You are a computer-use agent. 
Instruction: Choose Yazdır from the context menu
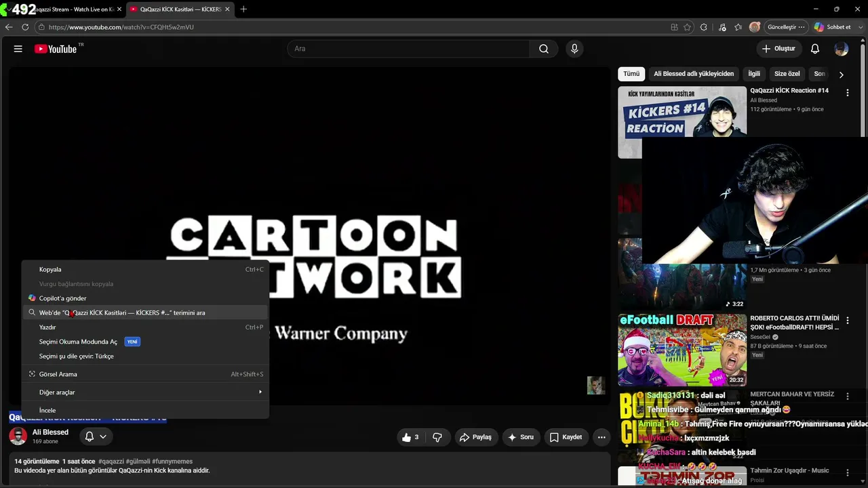coord(145,327)
